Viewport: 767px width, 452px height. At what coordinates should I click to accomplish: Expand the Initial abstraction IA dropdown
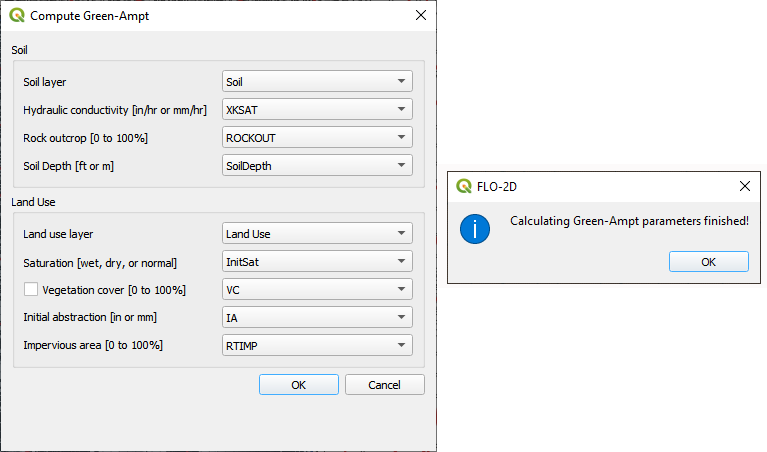[x=316, y=317]
